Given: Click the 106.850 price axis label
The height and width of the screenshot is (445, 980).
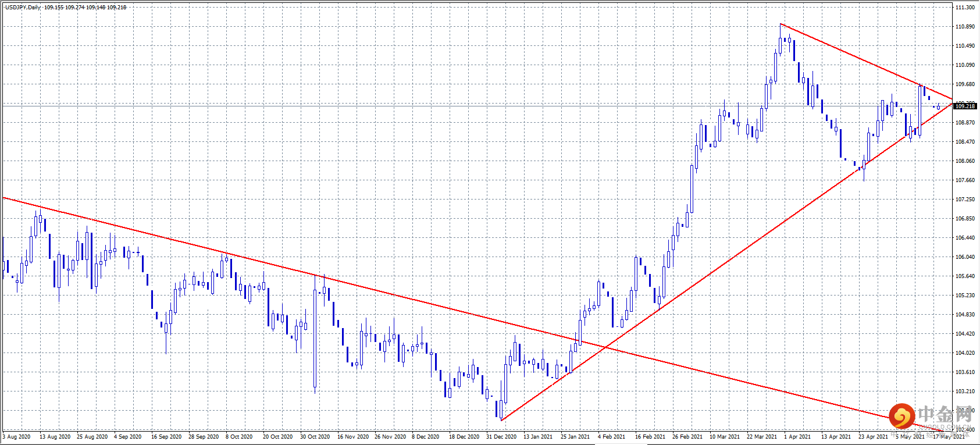Looking at the screenshot, I should click(x=965, y=219).
